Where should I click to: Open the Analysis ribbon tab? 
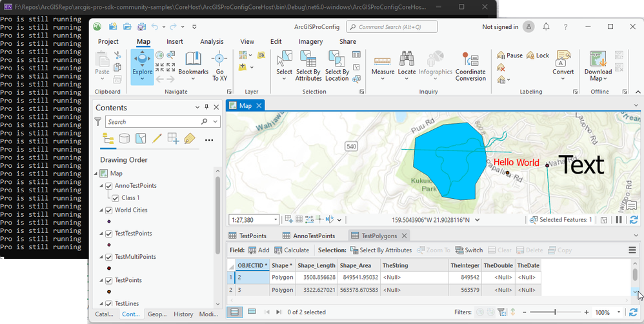(212, 41)
